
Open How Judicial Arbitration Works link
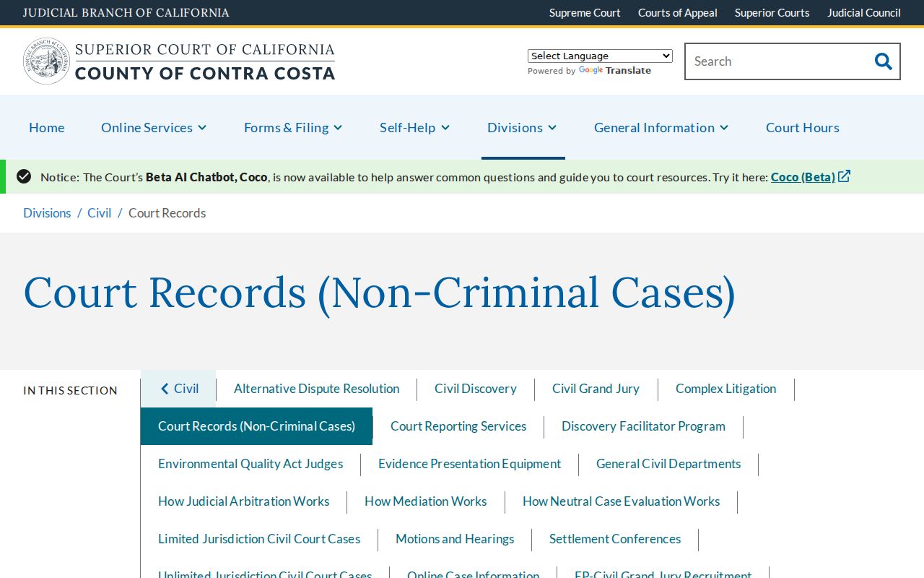click(243, 501)
